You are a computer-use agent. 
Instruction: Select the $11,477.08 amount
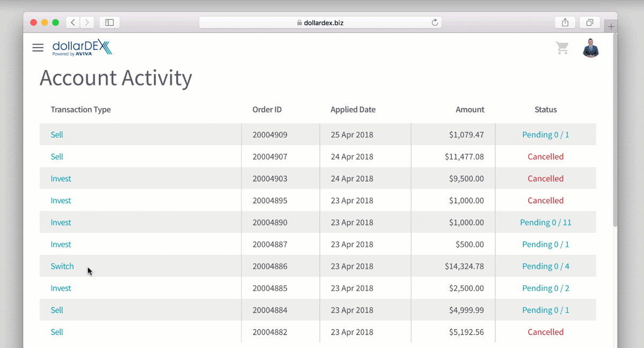coord(464,157)
